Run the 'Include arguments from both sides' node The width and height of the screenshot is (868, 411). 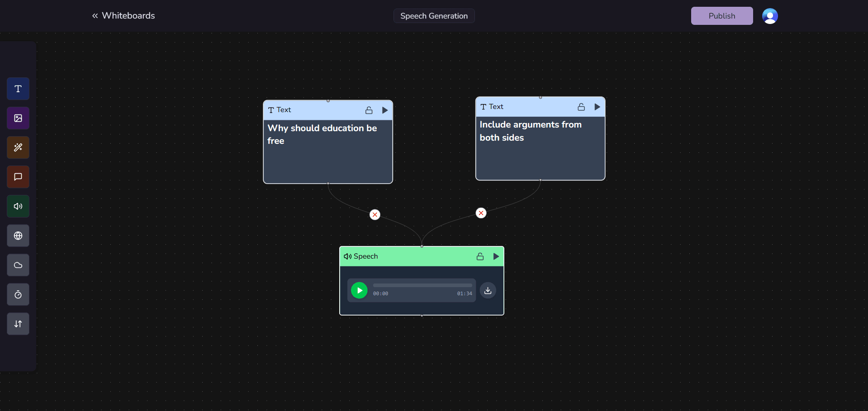pos(597,107)
